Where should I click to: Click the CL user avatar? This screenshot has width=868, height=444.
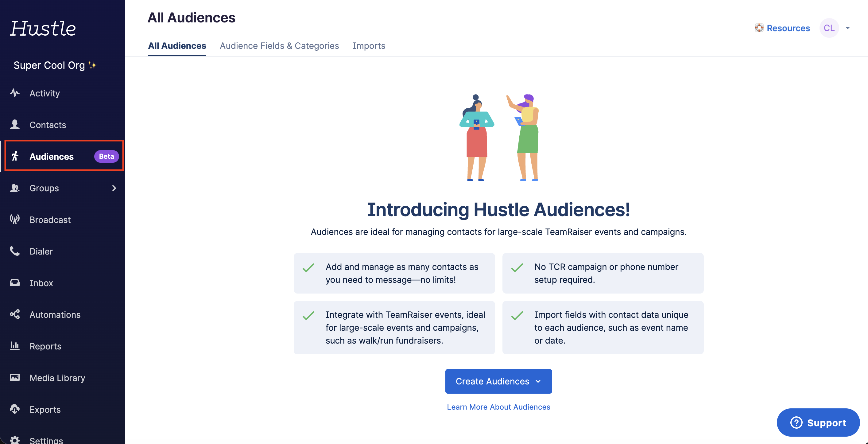tap(829, 28)
